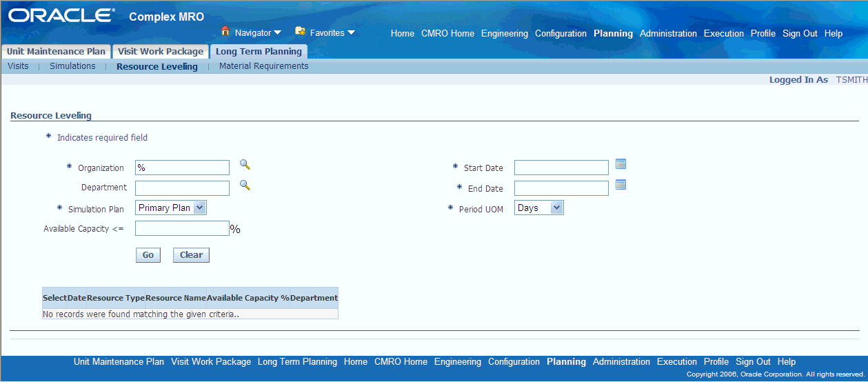Click Configuration link in the footer
The height and width of the screenshot is (382, 868).
[x=514, y=361]
